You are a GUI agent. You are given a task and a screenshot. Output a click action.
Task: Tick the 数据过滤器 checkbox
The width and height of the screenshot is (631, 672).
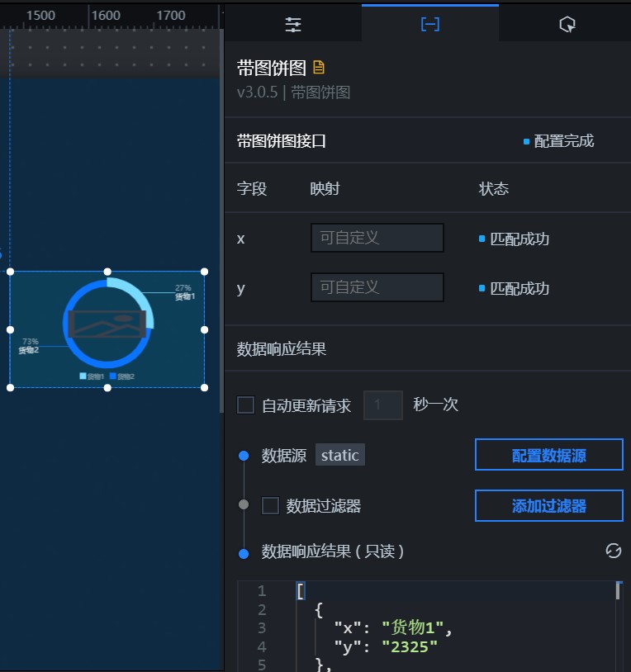pos(271,505)
